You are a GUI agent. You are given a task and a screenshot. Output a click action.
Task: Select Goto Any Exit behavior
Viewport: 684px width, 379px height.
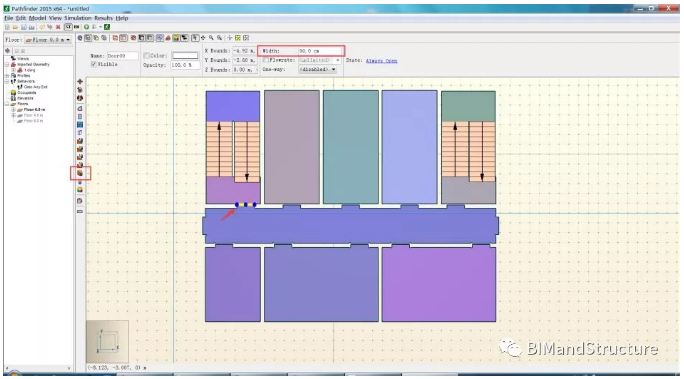[x=36, y=87]
